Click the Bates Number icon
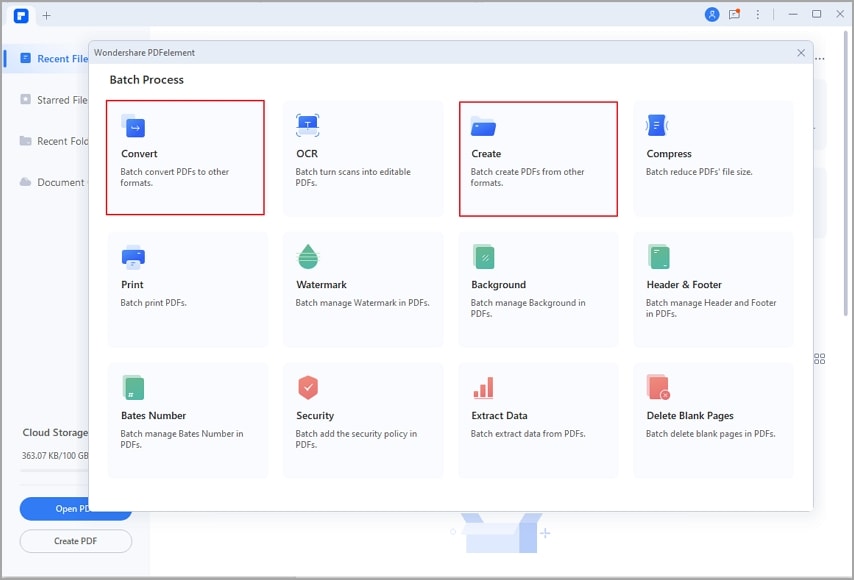Image resolution: width=854 pixels, height=580 pixels. (133, 388)
